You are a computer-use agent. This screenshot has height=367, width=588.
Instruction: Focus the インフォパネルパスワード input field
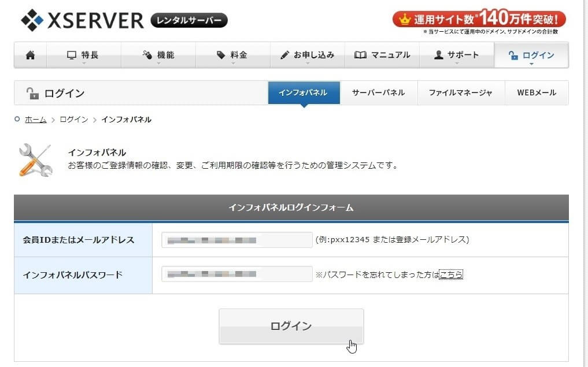coord(236,275)
